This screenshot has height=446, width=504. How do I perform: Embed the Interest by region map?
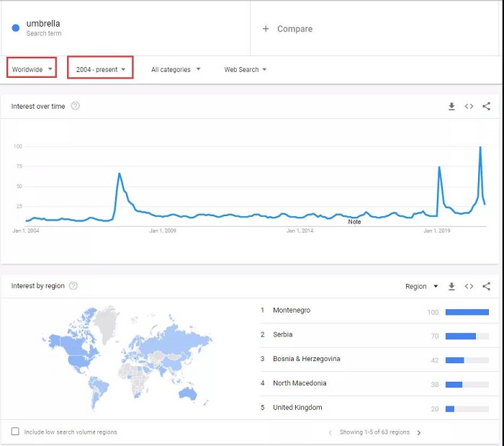tap(469, 287)
